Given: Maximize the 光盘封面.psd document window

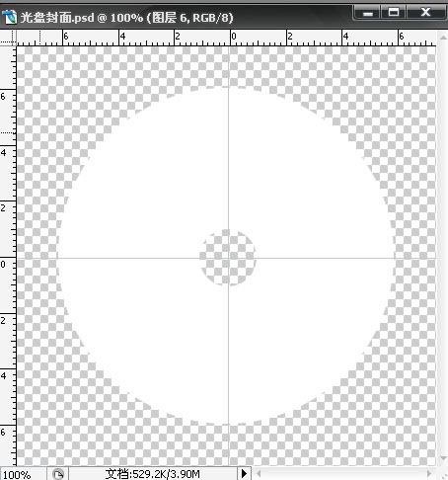Looking at the screenshot, I should click(394, 13).
